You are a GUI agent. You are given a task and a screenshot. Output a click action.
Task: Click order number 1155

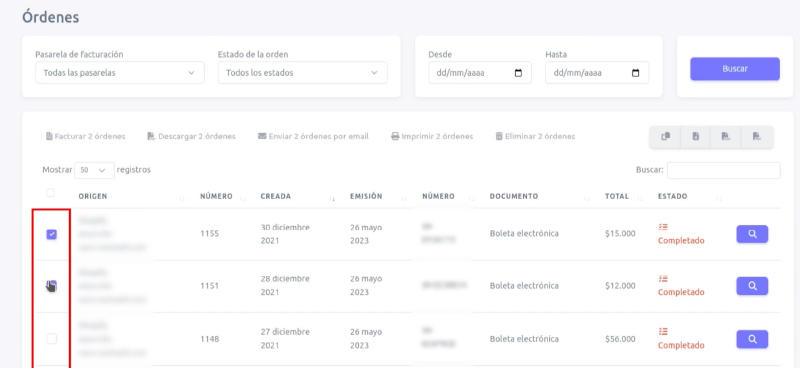(209, 234)
